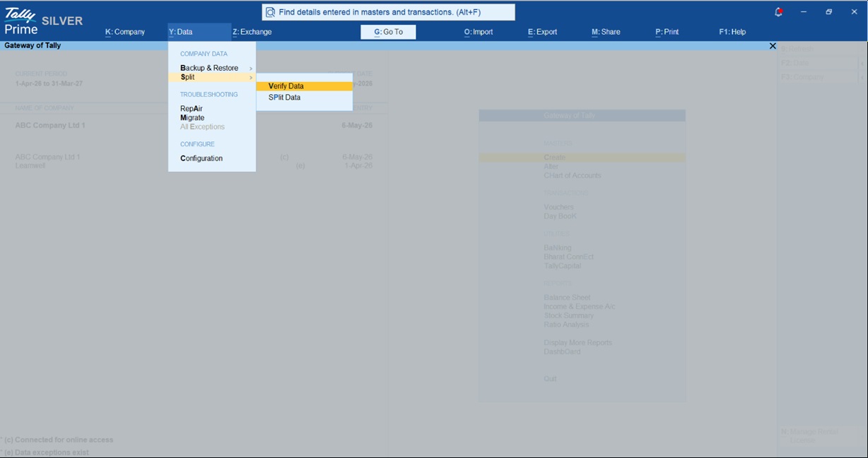Click Quit in Gateway of Tally
Viewport: 868px width, 458px height.
pos(550,379)
